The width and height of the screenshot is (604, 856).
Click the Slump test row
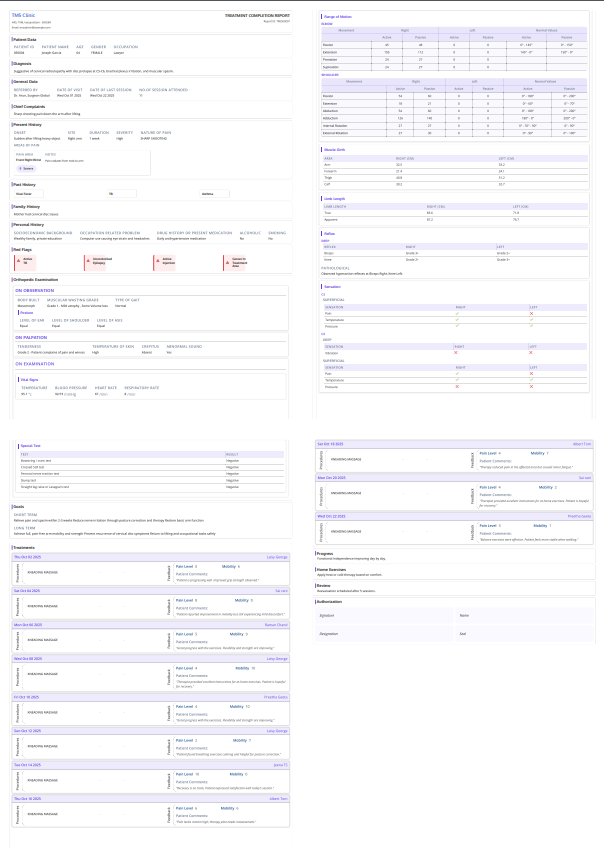click(151, 480)
